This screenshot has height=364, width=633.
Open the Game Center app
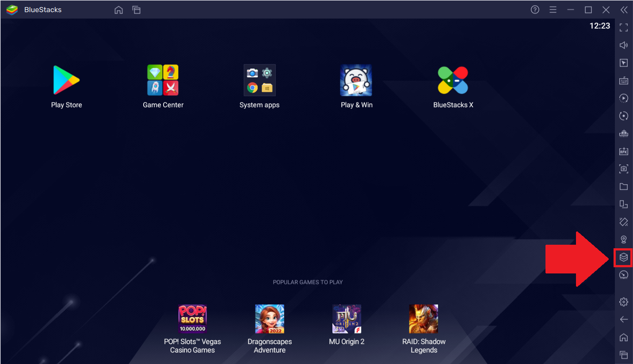pyautogui.click(x=163, y=80)
